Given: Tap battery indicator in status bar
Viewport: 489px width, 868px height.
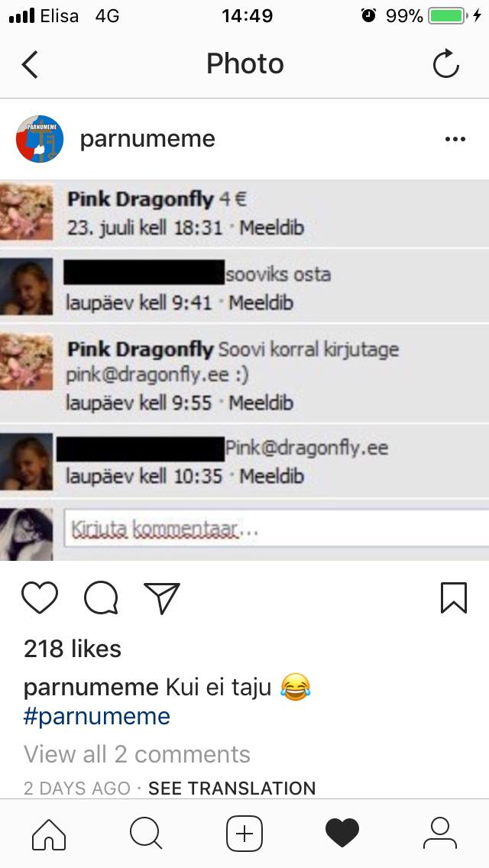Looking at the screenshot, I should (448, 15).
